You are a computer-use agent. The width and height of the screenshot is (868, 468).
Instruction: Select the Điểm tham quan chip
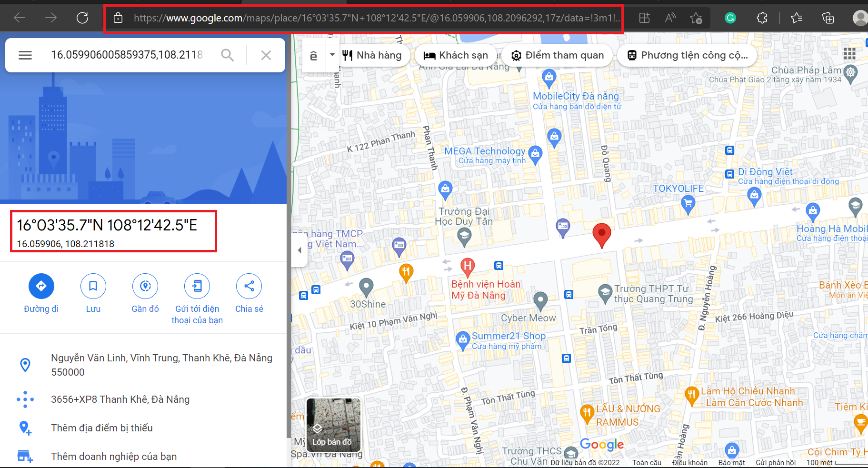[558, 55]
